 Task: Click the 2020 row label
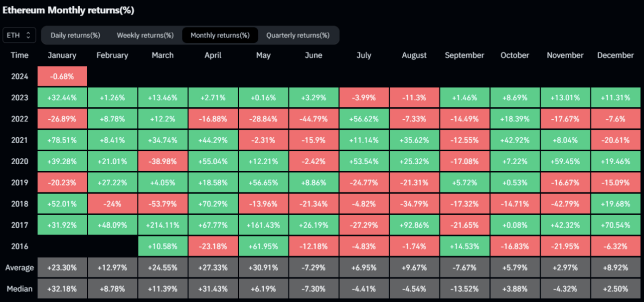tap(19, 161)
